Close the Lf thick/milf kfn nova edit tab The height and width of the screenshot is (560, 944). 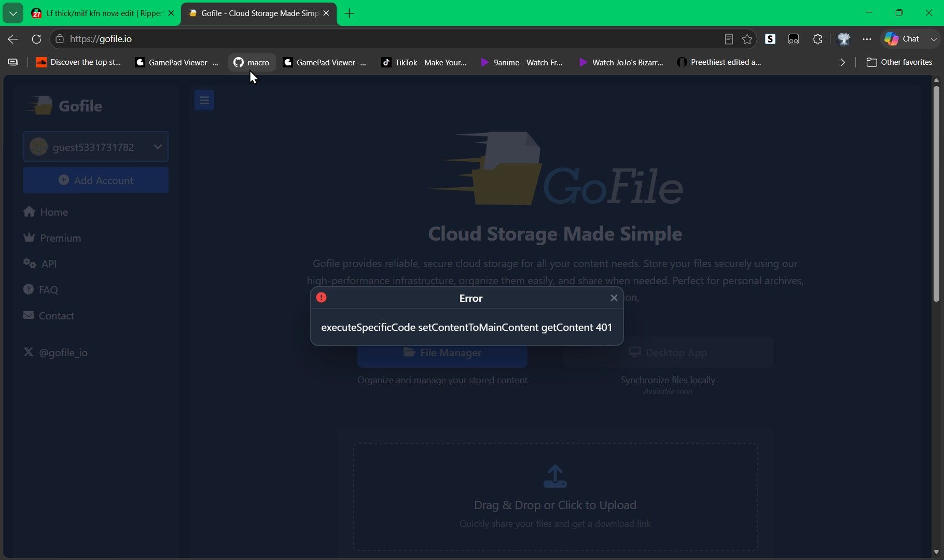(x=171, y=13)
